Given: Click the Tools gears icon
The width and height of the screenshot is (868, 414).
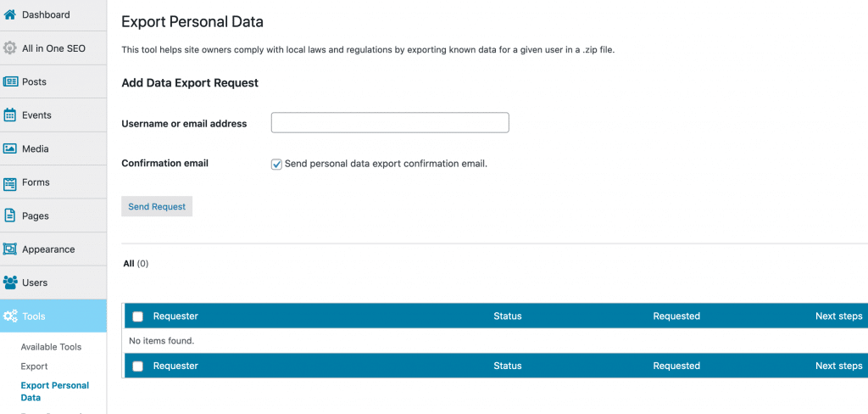Looking at the screenshot, I should [x=10, y=316].
